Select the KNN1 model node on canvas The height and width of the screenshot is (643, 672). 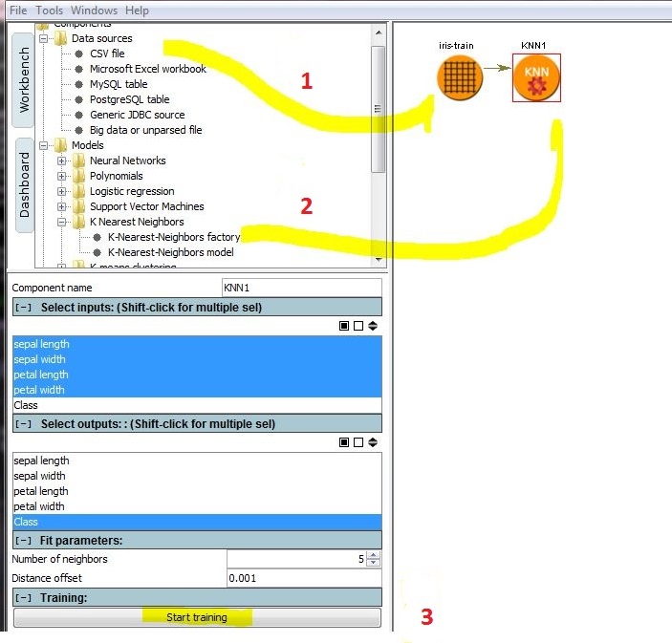click(x=535, y=78)
